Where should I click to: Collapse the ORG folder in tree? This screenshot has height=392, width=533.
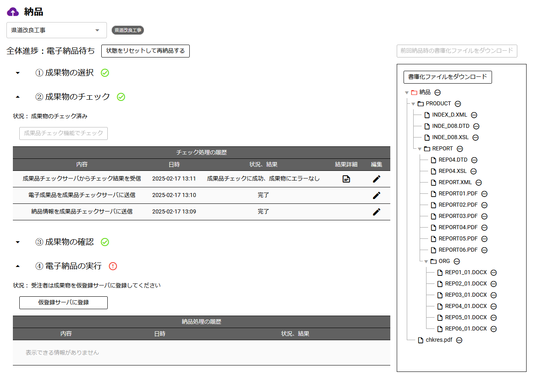point(426,261)
